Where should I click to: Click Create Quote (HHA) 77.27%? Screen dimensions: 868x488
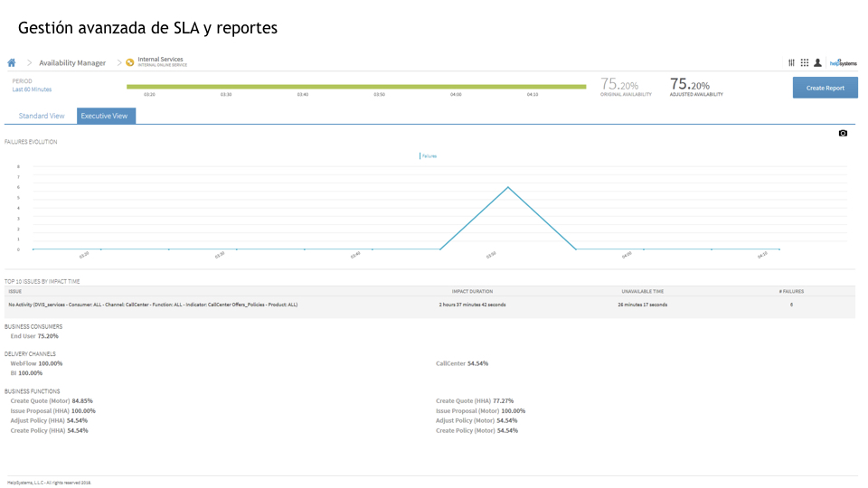pos(475,400)
